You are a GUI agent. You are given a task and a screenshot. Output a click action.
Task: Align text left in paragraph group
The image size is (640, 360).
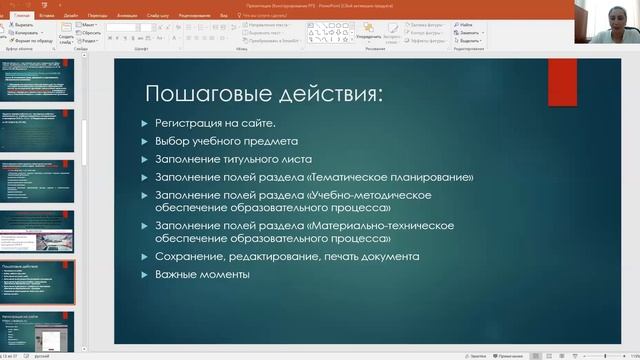[x=189, y=38]
